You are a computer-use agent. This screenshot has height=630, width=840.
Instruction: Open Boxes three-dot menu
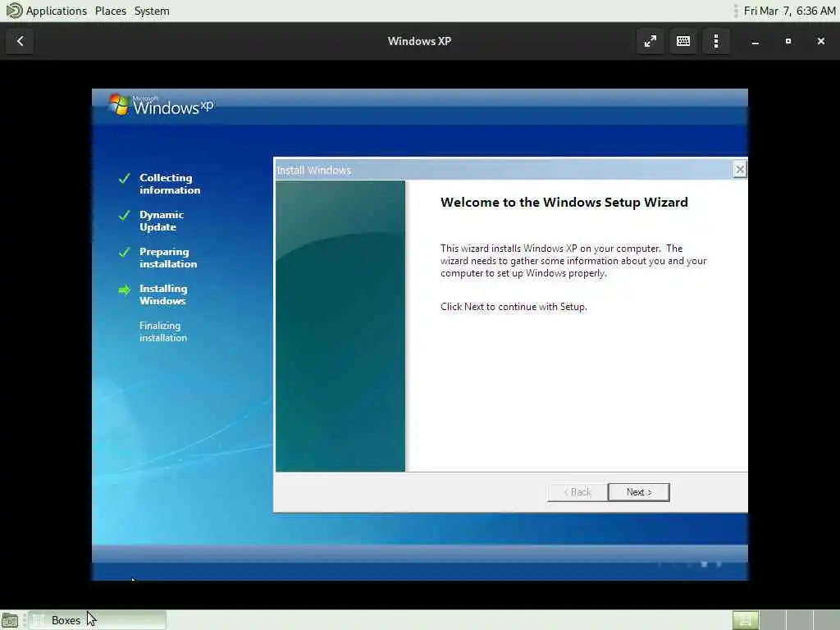point(716,41)
